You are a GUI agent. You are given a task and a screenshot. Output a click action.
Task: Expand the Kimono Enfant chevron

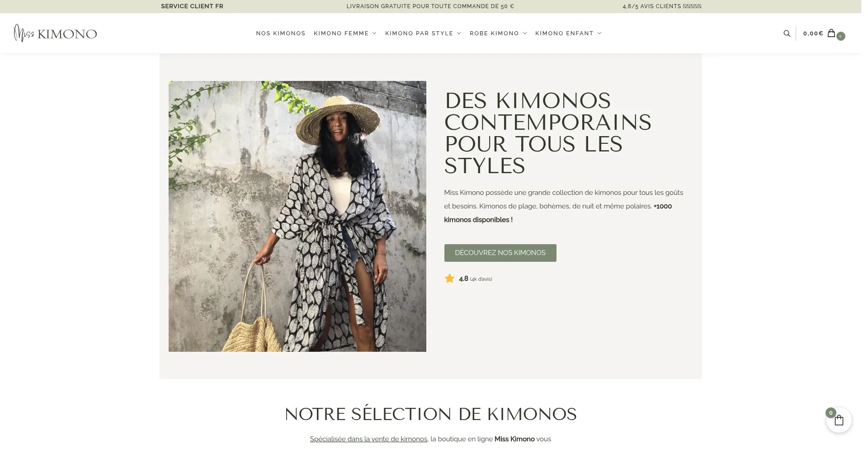coord(599,33)
